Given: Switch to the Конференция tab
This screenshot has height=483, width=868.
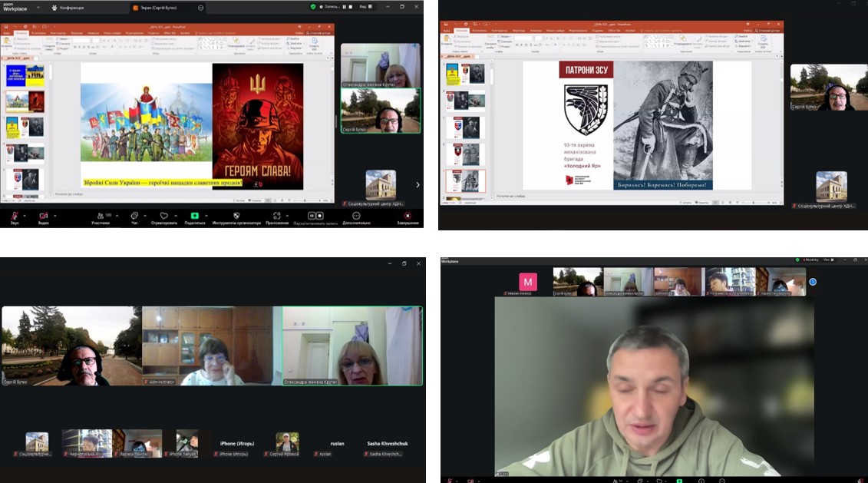Looking at the screenshot, I should 68,8.
